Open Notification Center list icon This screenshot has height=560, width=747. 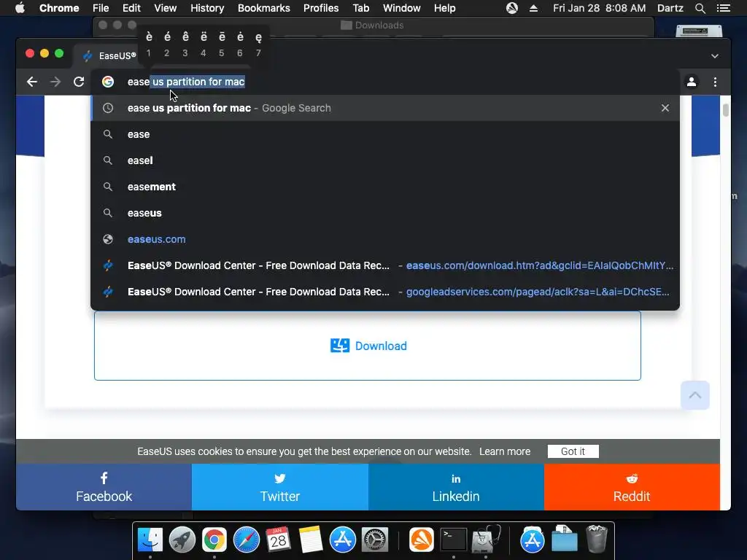723,8
